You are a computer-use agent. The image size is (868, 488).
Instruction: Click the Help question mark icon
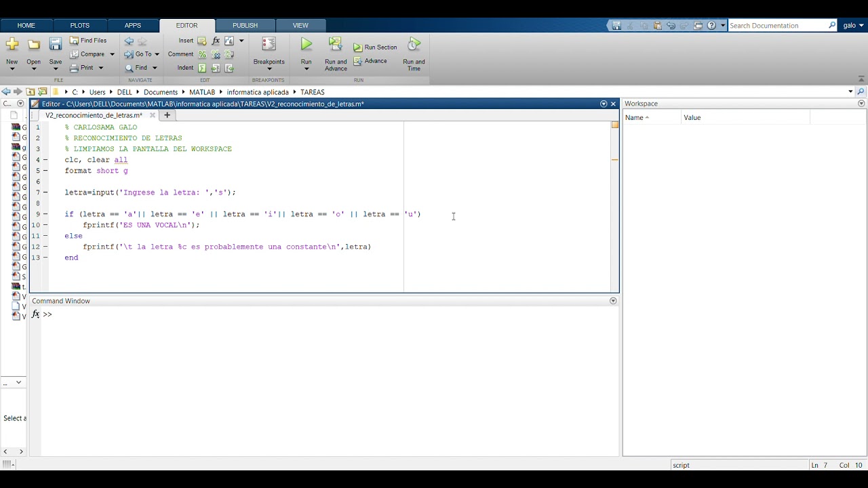[x=711, y=26]
